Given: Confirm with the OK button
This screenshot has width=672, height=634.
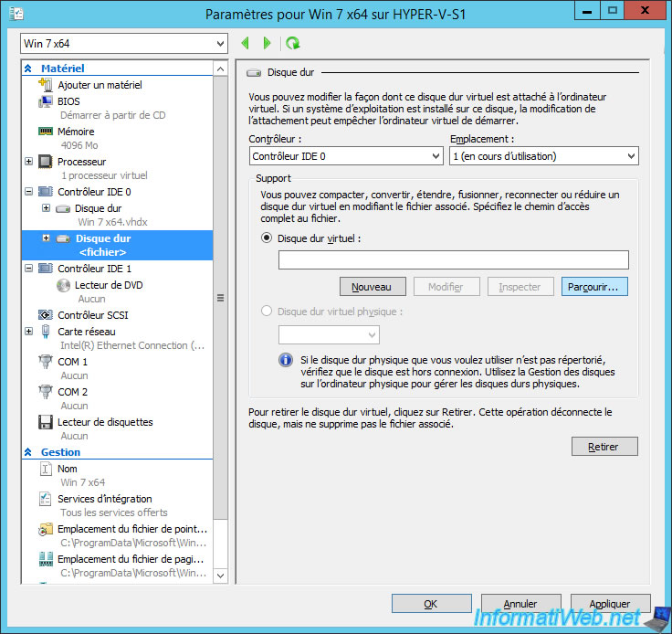Looking at the screenshot, I should [x=431, y=603].
